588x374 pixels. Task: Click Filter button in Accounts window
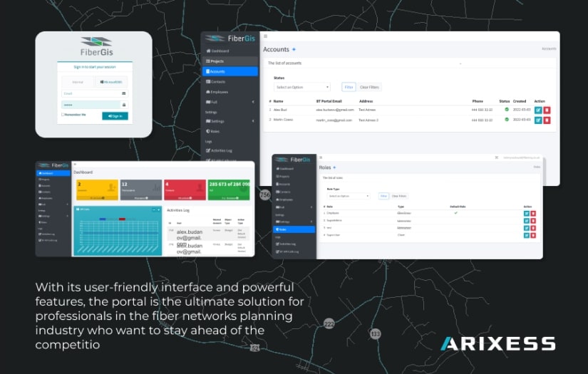(x=349, y=87)
